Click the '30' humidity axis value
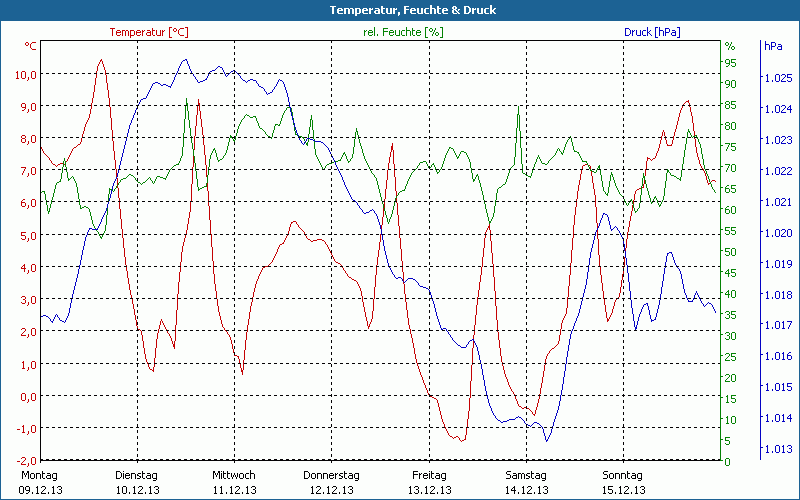This screenshot has height=500, width=800. [731, 336]
